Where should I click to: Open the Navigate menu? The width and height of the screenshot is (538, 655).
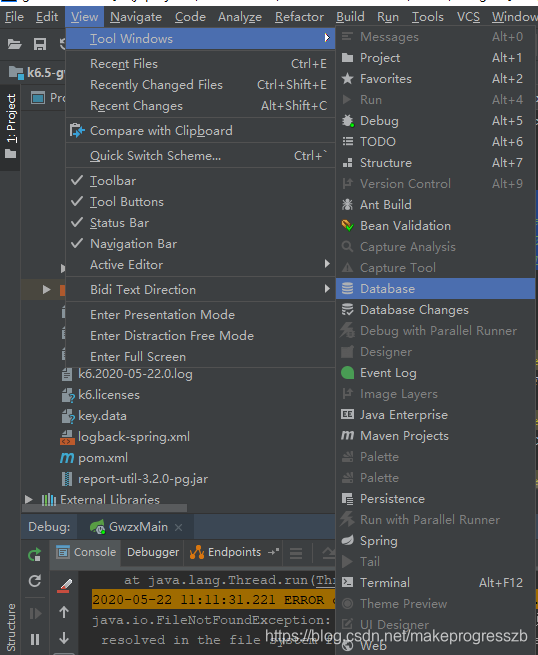click(x=136, y=17)
